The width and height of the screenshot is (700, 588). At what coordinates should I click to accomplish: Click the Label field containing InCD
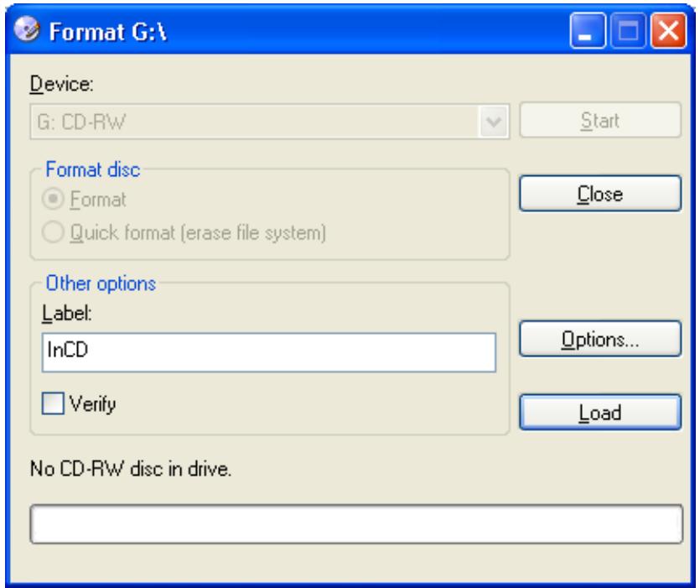tap(269, 352)
